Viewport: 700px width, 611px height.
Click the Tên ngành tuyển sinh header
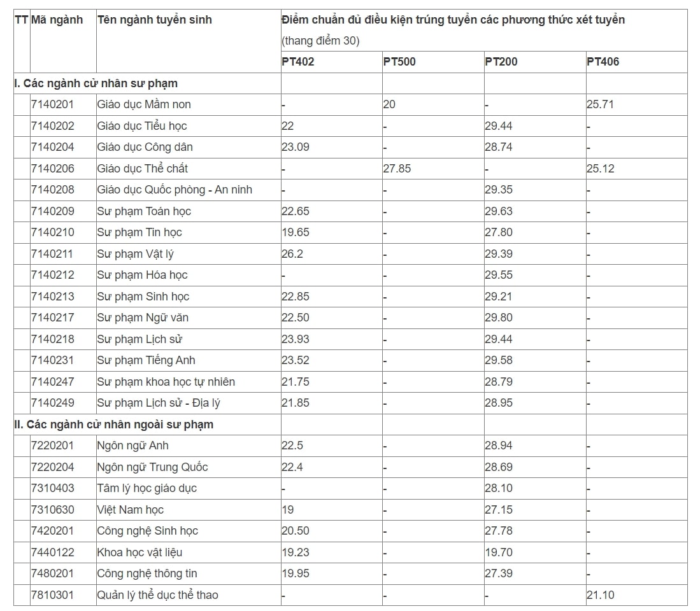pos(155,20)
